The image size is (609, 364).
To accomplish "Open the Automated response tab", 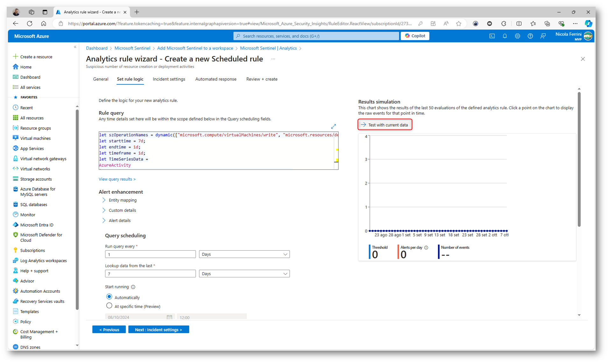I will pos(216,79).
